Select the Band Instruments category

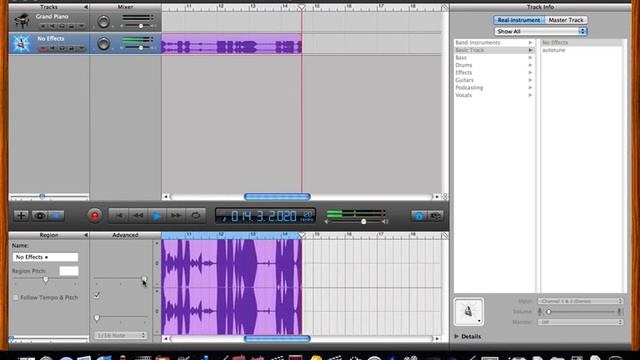coord(494,42)
